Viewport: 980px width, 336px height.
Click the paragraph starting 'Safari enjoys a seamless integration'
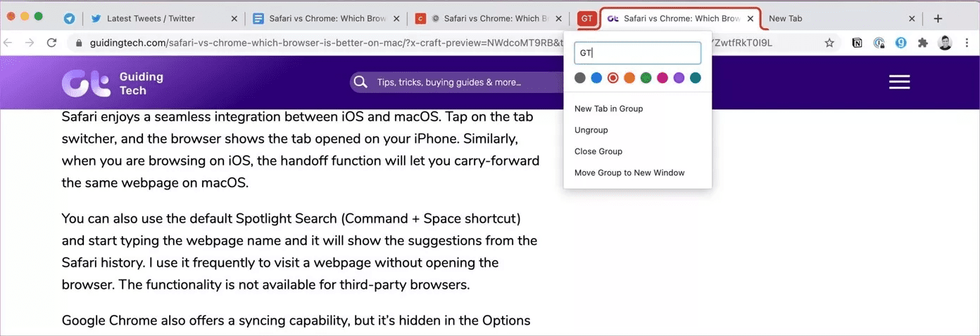[x=301, y=149]
